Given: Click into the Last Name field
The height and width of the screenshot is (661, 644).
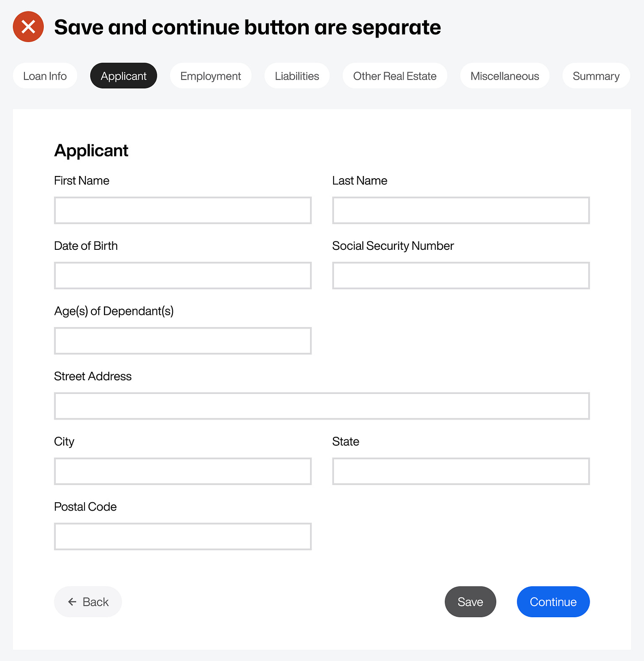Looking at the screenshot, I should 461,210.
